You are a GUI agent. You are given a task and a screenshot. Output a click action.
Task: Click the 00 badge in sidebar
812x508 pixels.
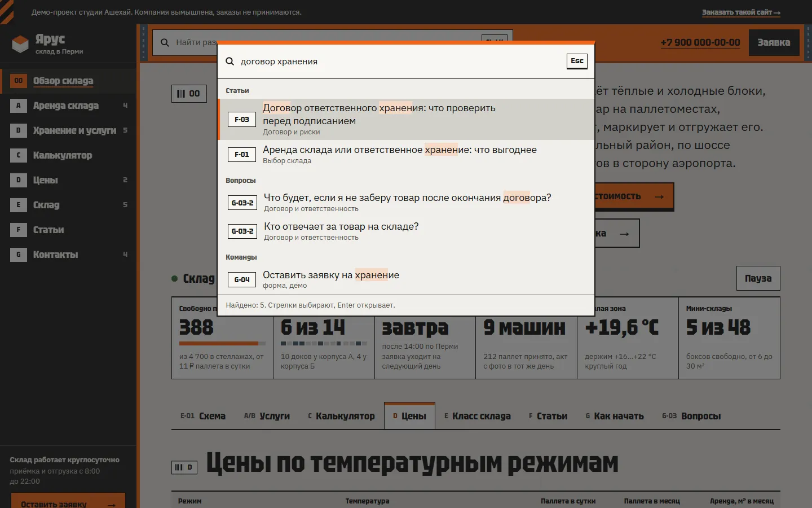pyautogui.click(x=19, y=81)
